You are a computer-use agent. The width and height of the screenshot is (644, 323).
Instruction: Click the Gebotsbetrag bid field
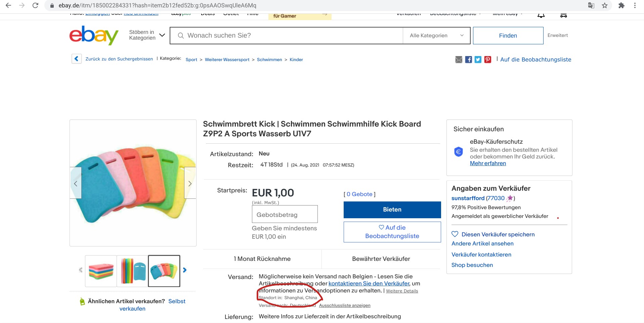(285, 214)
